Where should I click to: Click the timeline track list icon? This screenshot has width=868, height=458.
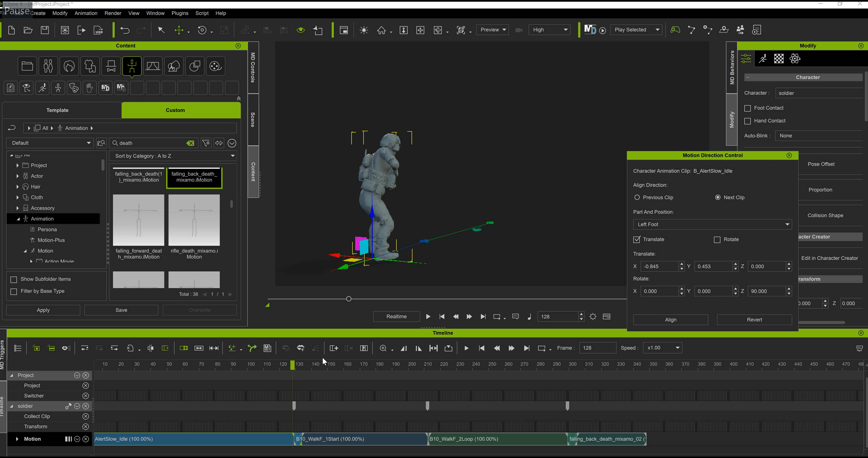click(18, 348)
